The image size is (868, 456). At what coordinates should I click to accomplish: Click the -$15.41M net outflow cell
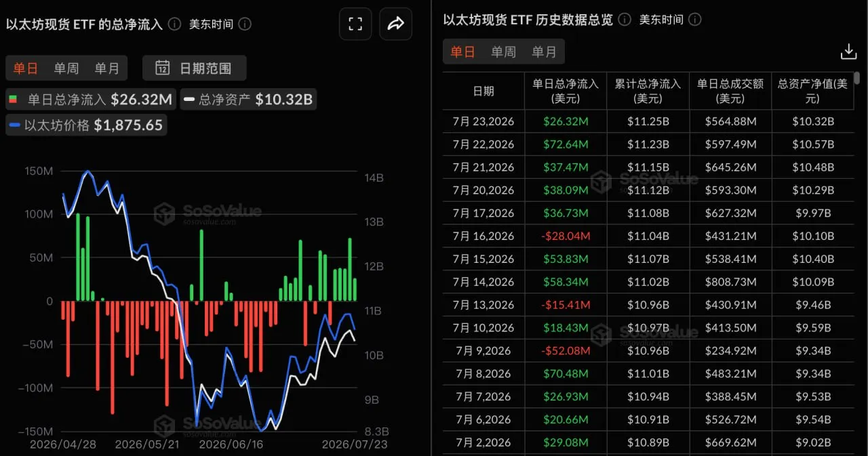click(x=566, y=305)
